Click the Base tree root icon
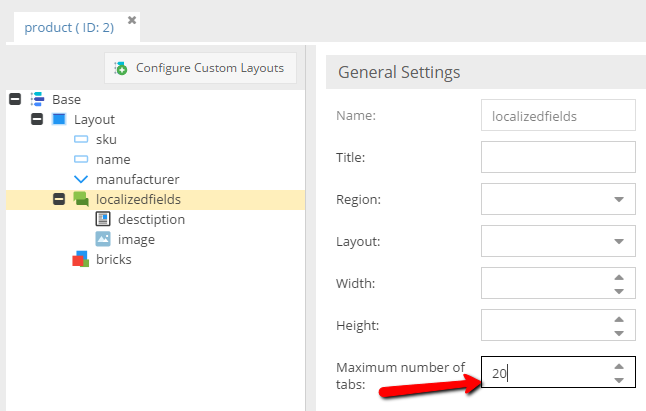 click(37, 99)
